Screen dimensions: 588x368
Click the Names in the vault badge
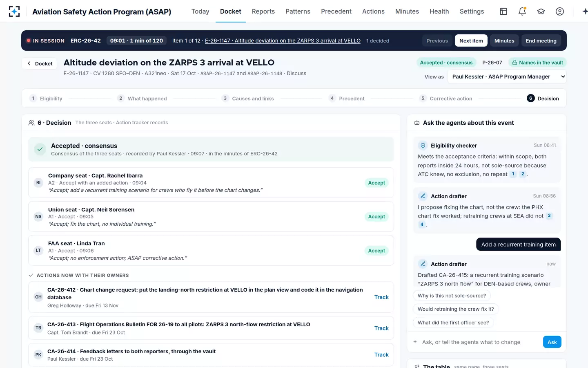pyautogui.click(x=537, y=63)
